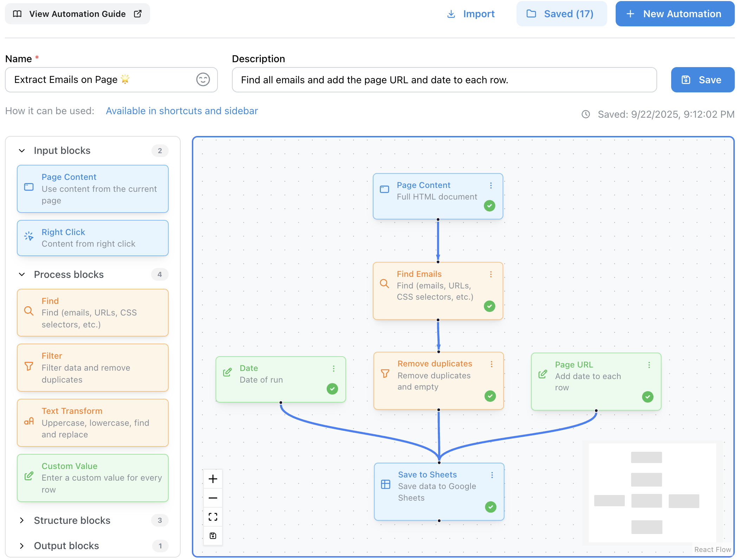Zoom out of the canvas with minus icon
Viewport: 752px width, 560px height.
213,498
